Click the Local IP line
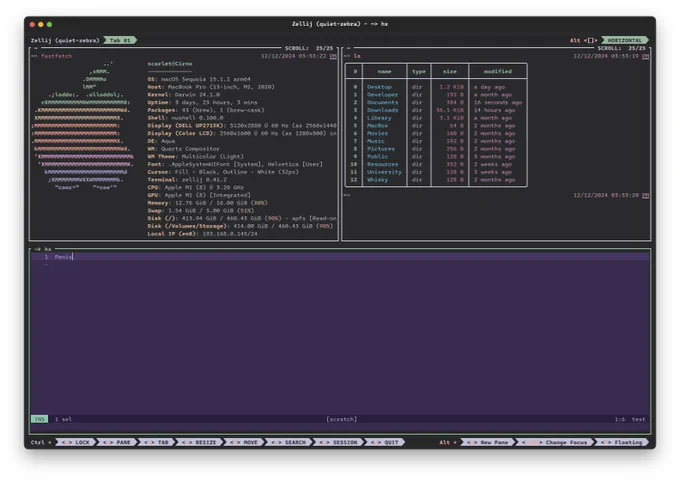The height and width of the screenshot is (481, 680). click(203, 234)
